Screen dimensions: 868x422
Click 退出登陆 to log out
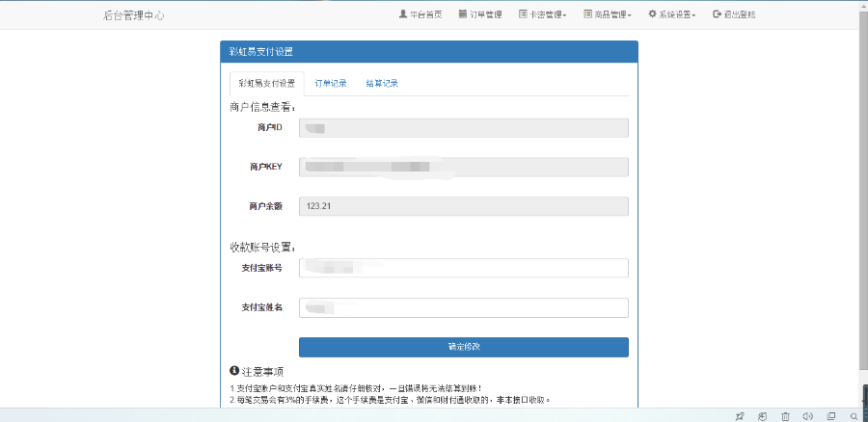tap(734, 14)
